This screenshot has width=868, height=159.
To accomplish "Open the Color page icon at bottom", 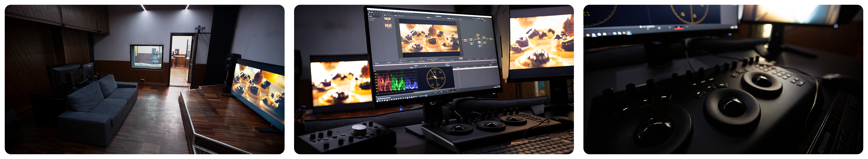I will click(453, 90).
